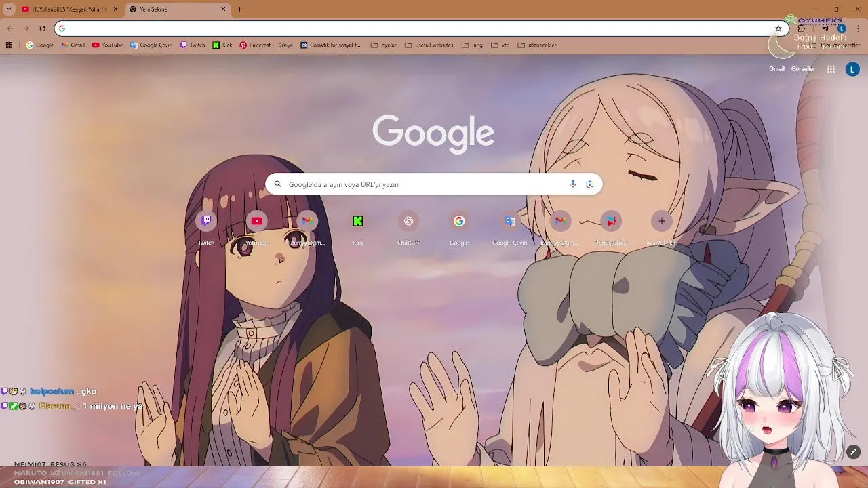Click the Google search box

pyautogui.click(x=434, y=184)
